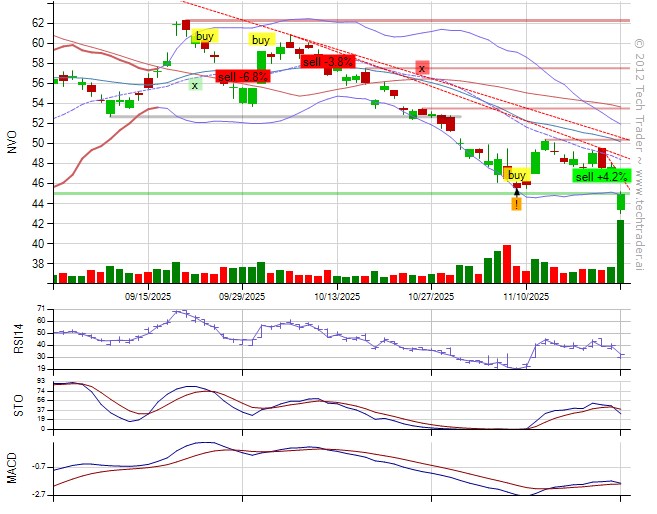The image size is (657, 514).
Task: Click the 10/27/2025 date label
Action: [x=431, y=296]
